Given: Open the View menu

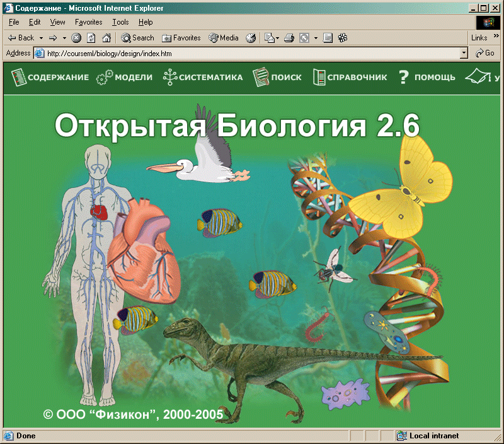Looking at the screenshot, I should [57, 22].
